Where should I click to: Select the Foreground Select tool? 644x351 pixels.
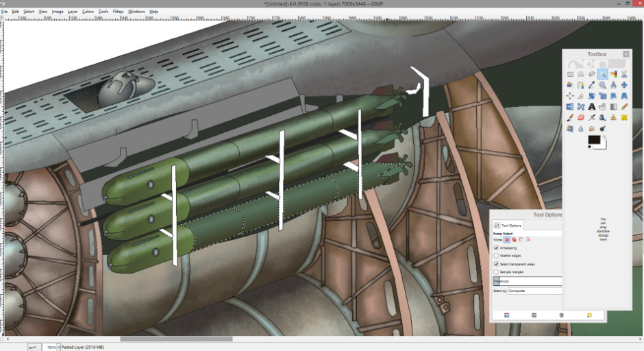click(x=570, y=85)
